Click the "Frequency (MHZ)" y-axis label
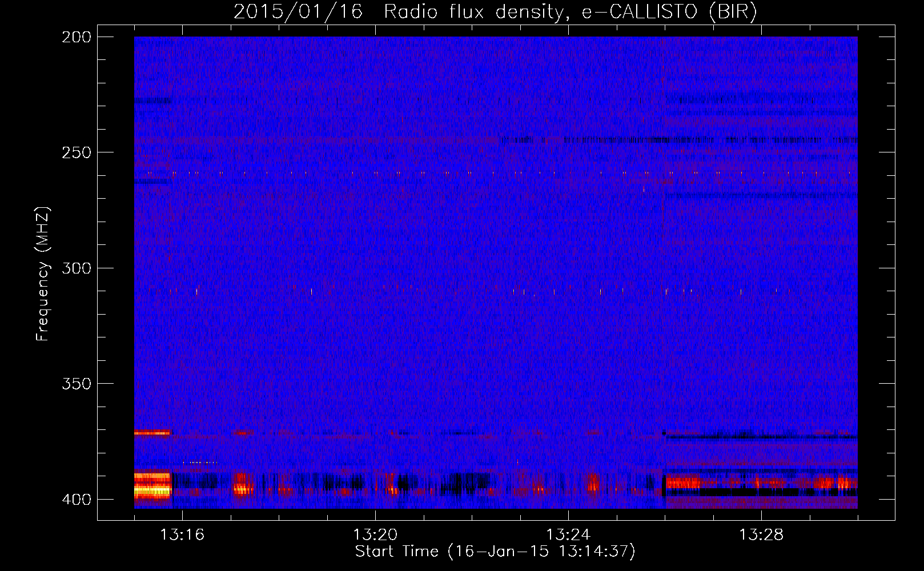Image resolution: width=924 pixels, height=571 pixels. click(x=43, y=274)
